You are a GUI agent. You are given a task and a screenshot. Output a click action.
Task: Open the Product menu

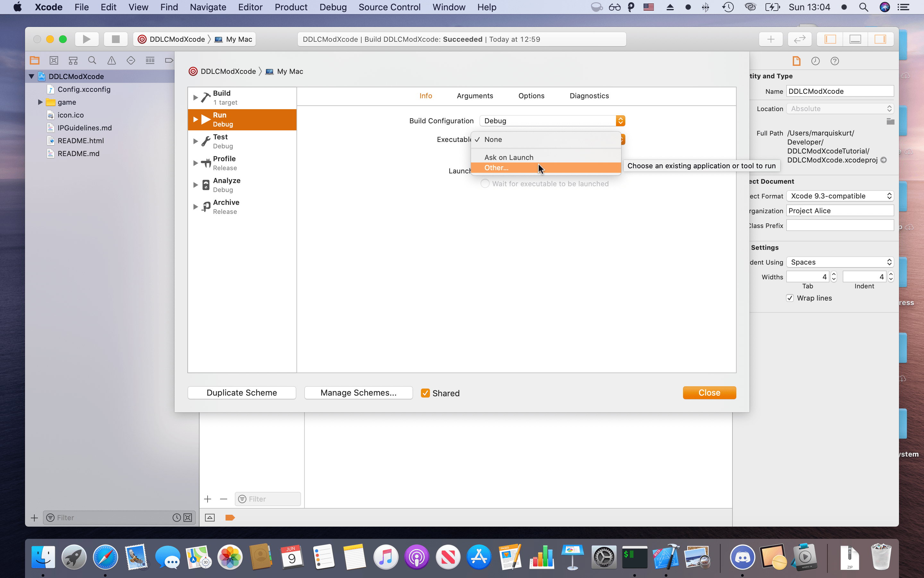(x=291, y=7)
